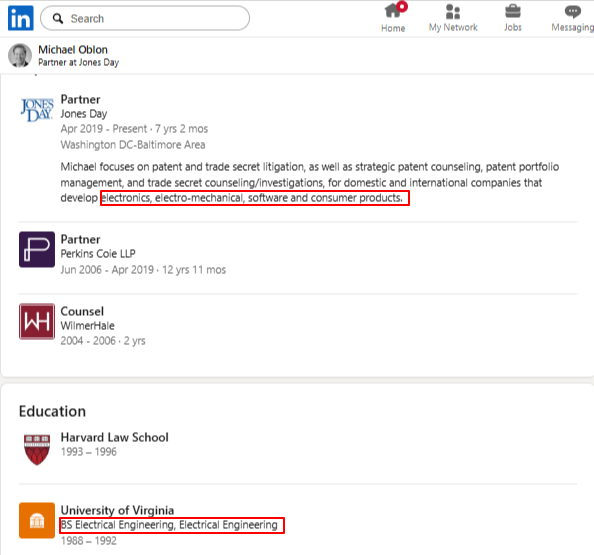Click 'Apr 2019 - Present · 7 yrs 2 mos'
The width and height of the screenshot is (594, 555).
coord(134,129)
